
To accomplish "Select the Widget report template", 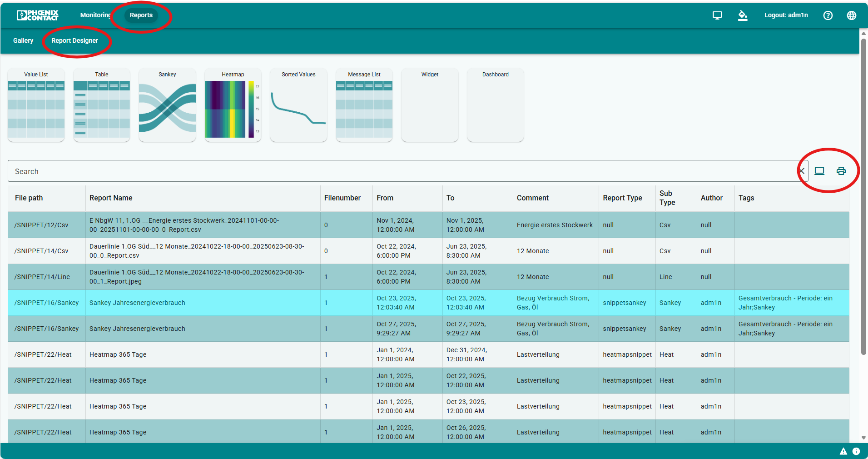I will tap(430, 105).
